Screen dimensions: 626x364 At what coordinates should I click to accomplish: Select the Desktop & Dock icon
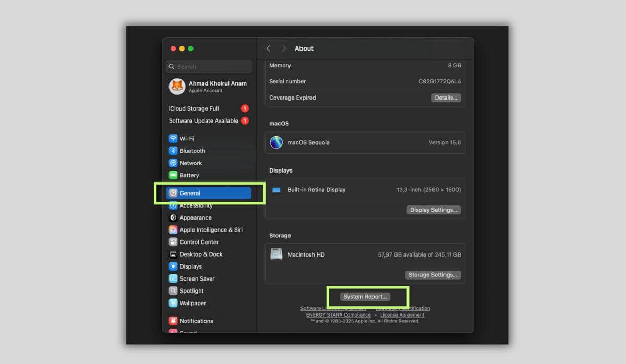[x=174, y=254]
